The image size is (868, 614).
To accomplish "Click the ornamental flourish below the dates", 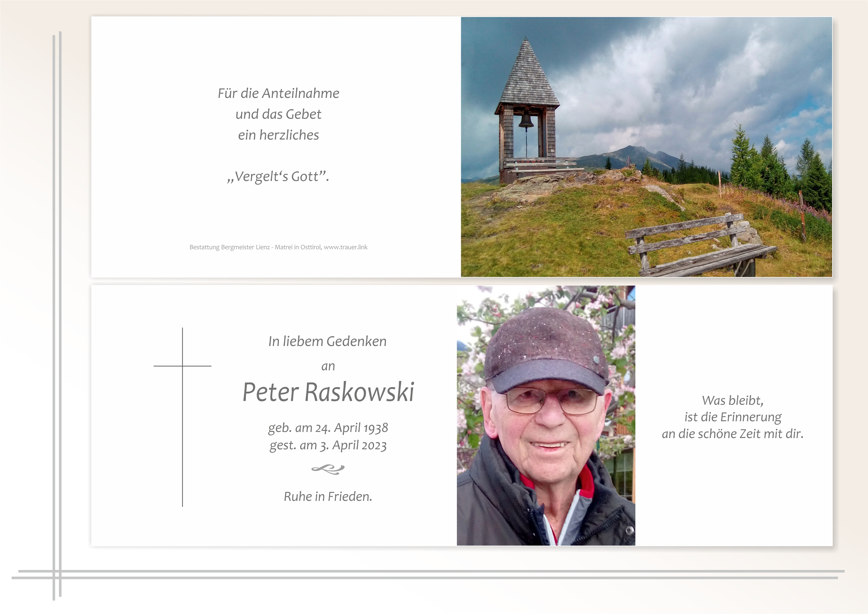I will click(328, 470).
